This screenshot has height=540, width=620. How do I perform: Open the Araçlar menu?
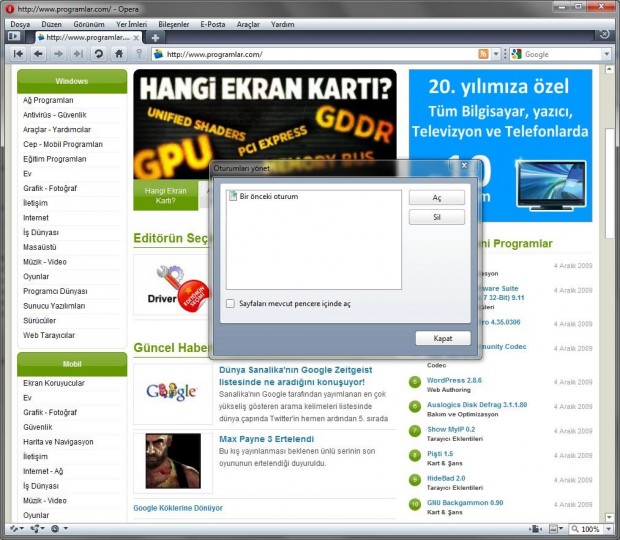pyautogui.click(x=248, y=24)
